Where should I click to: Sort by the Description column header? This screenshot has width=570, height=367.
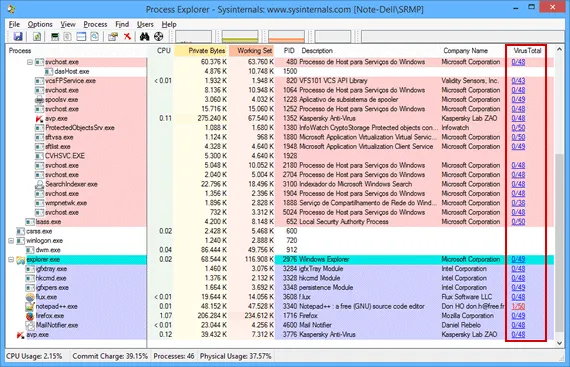370,51
